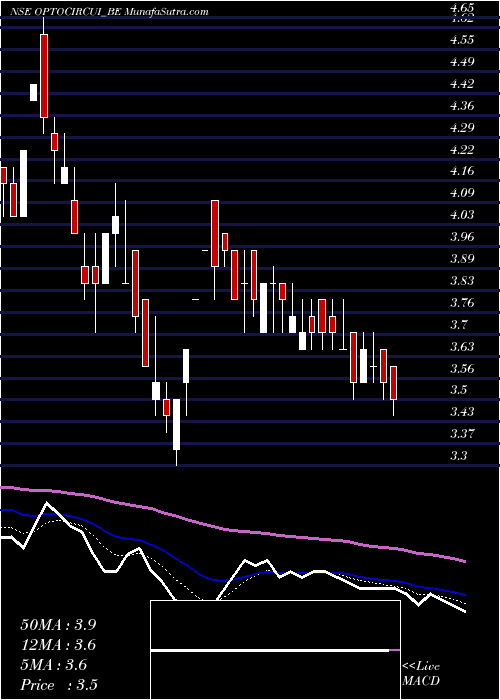Click the 4.42 price axis label
The image size is (500, 700).
pos(462,83)
